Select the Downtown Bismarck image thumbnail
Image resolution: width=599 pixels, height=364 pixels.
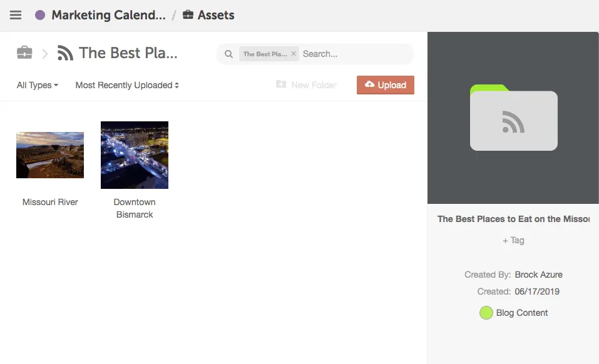[135, 155]
